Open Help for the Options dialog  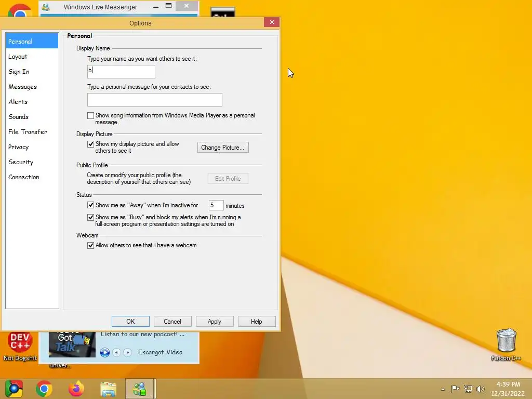(257, 321)
